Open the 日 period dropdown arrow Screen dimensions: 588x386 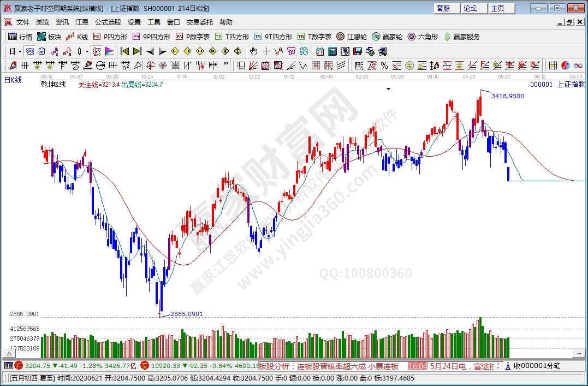pos(20,51)
